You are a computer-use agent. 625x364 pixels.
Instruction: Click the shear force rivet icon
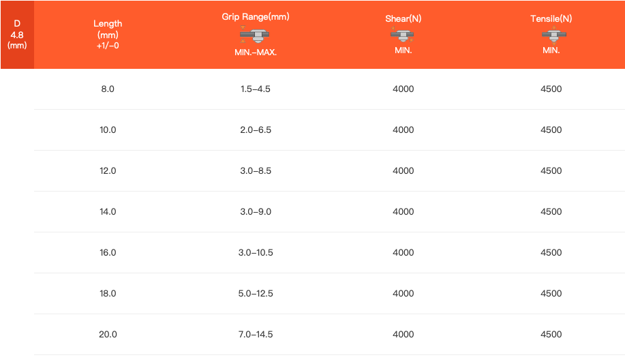tap(403, 35)
